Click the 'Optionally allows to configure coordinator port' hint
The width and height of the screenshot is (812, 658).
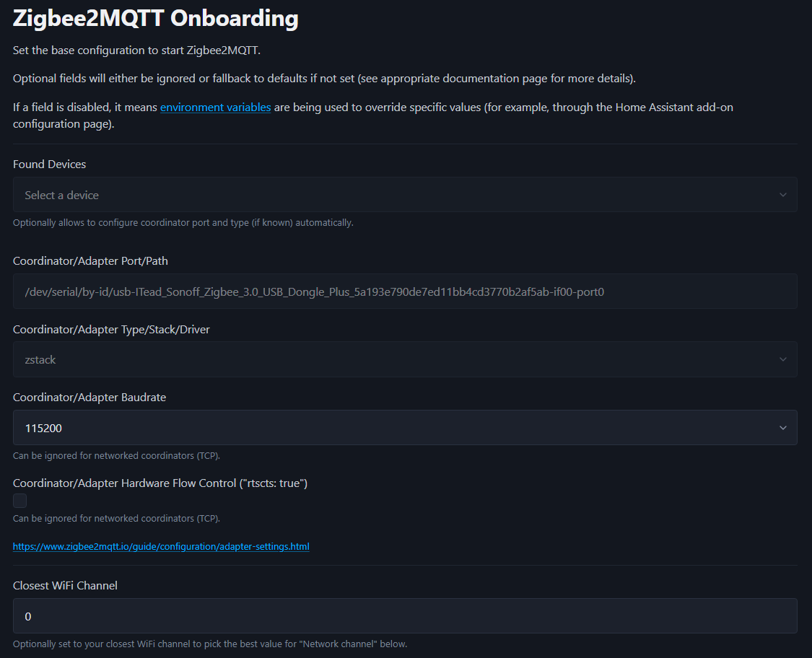click(183, 223)
